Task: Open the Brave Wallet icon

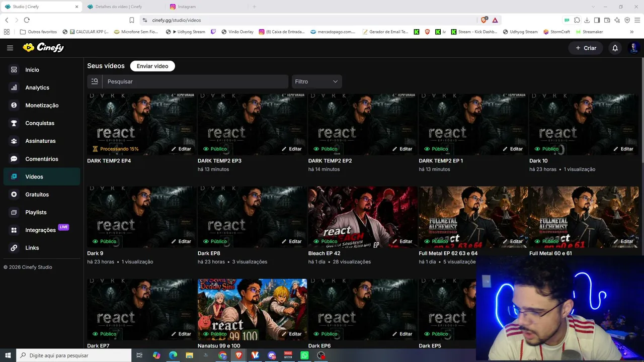Action: click(x=607, y=20)
